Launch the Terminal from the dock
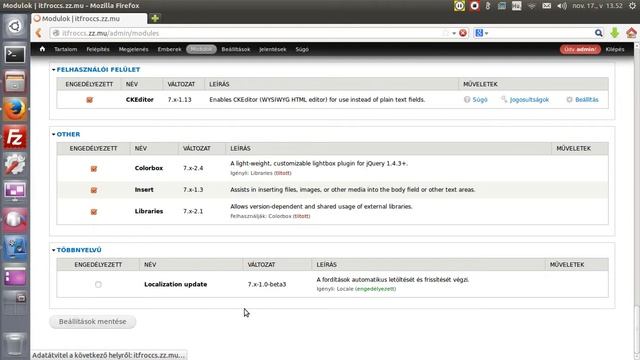 pyautogui.click(x=15, y=55)
